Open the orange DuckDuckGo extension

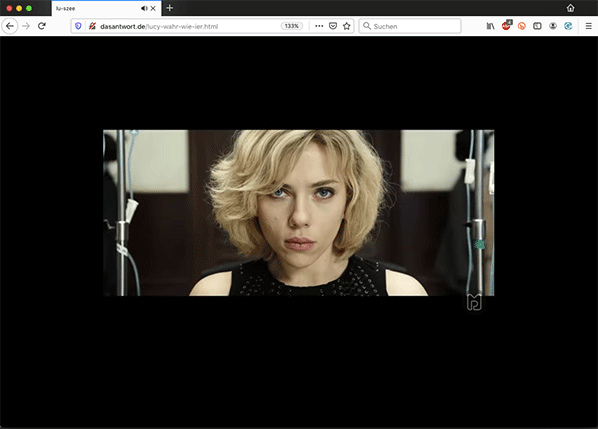(522, 26)
